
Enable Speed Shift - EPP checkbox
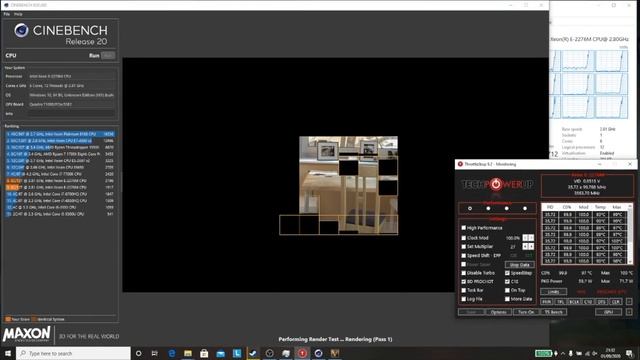[464, 256]
